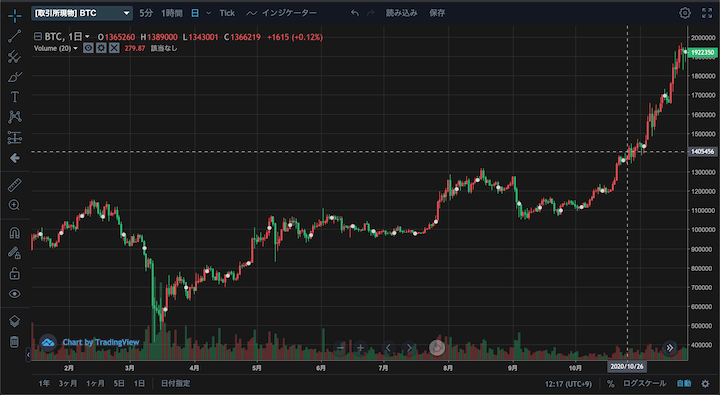Toggle magnet mode
The image size is (720, 395).
[x=15, y=233]
